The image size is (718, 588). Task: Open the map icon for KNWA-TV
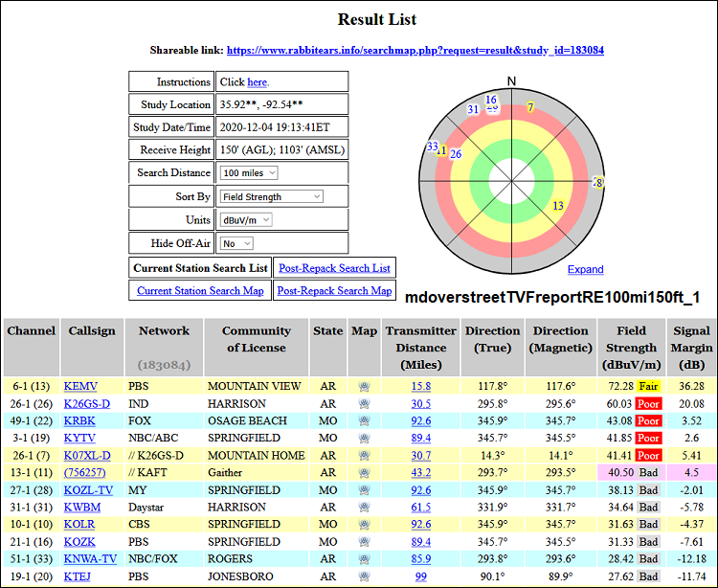click(x=363, y=559)
